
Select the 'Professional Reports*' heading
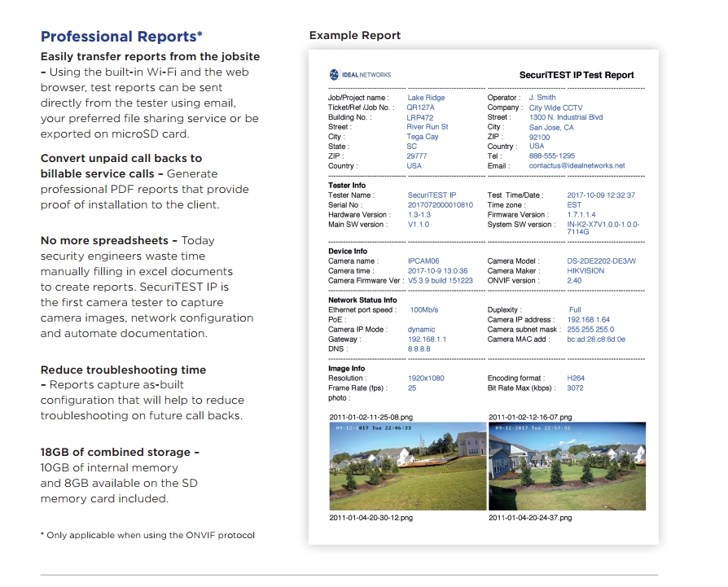121,36
